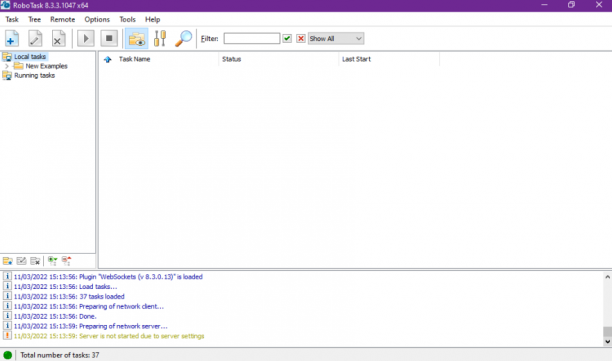This screenshot has width=612, height=361.
Task: Sort by Last Start column
Action: tap(356, 59)
